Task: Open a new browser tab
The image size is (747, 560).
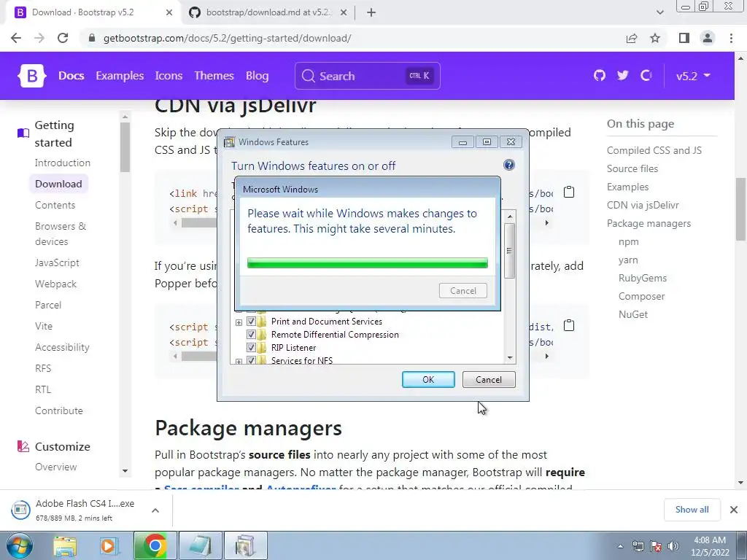Action: click(371, 13)
